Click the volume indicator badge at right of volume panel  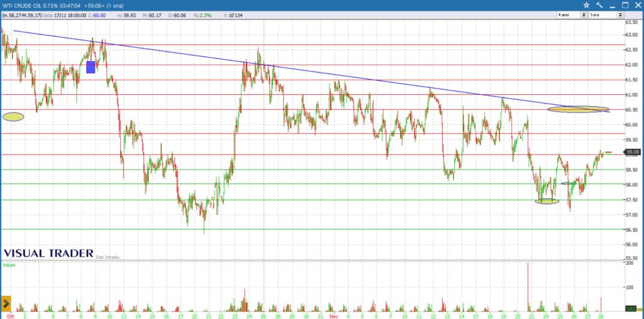pos(630,308)
